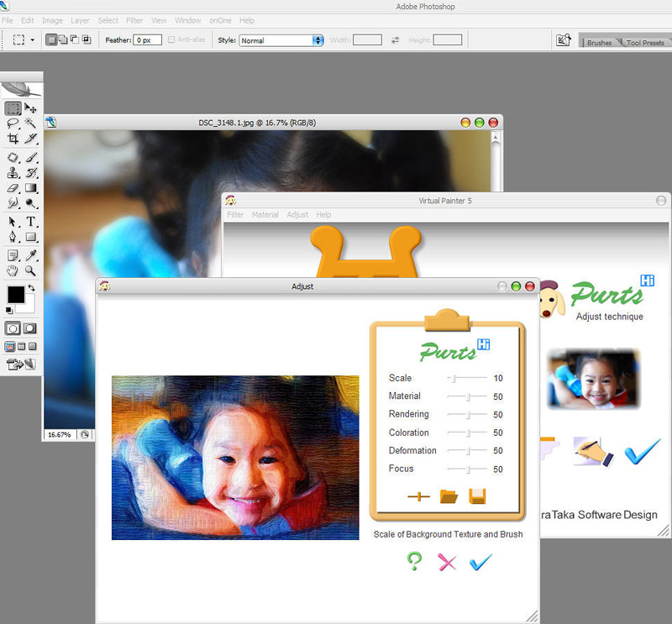The height and width of the screenshot is (624, 672).
Task: Reset default foreground and background colors
Action: pos(9,310)
